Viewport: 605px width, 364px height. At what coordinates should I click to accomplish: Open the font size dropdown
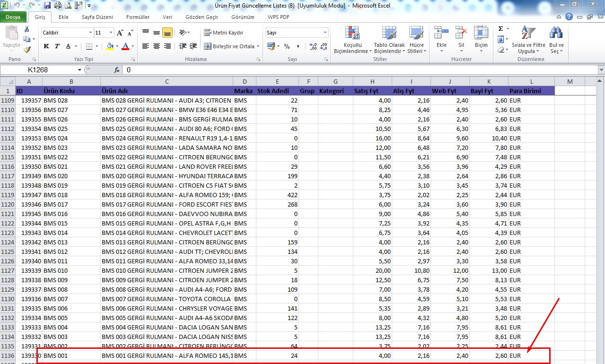click(x=111, y=33)
